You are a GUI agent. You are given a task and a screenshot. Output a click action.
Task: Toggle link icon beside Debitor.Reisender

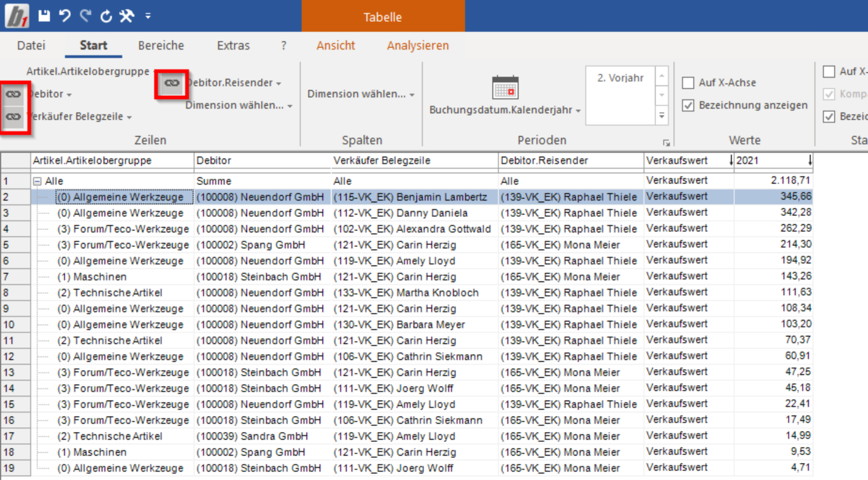pos(172,83)
